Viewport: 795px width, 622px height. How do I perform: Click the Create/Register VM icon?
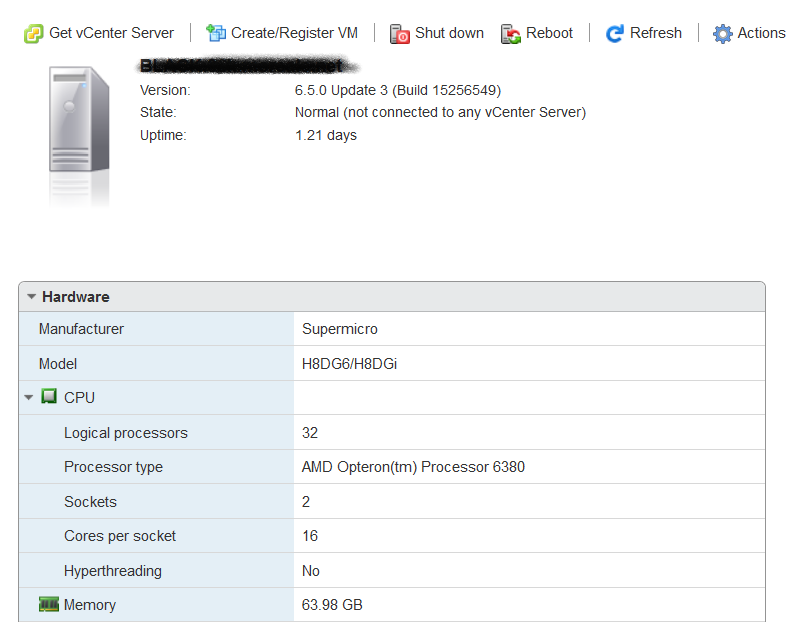[215, 34]
